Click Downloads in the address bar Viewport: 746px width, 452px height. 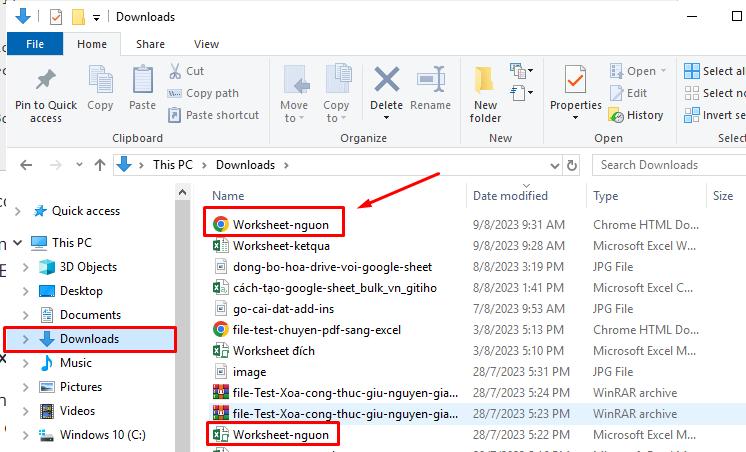tap(245, 165)
